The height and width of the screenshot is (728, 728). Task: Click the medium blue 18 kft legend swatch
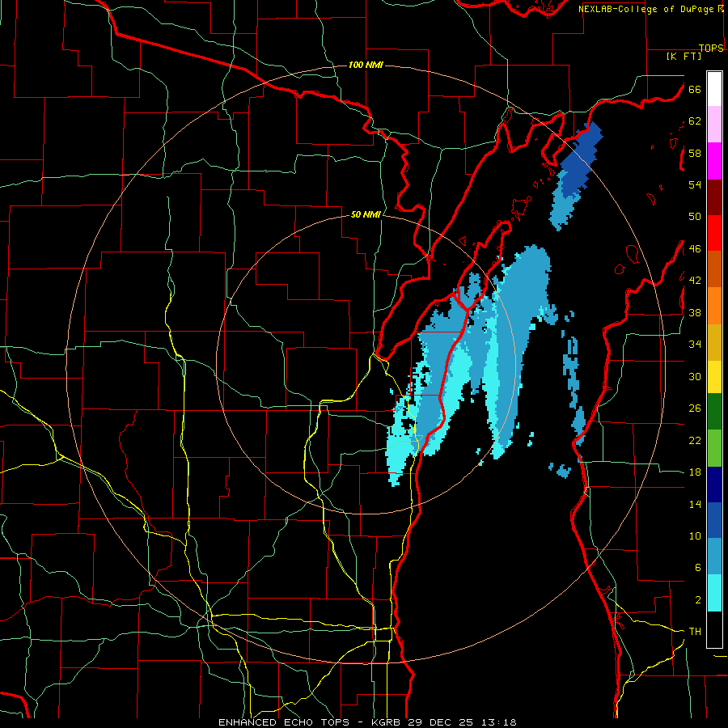click(x=714, y=520)
